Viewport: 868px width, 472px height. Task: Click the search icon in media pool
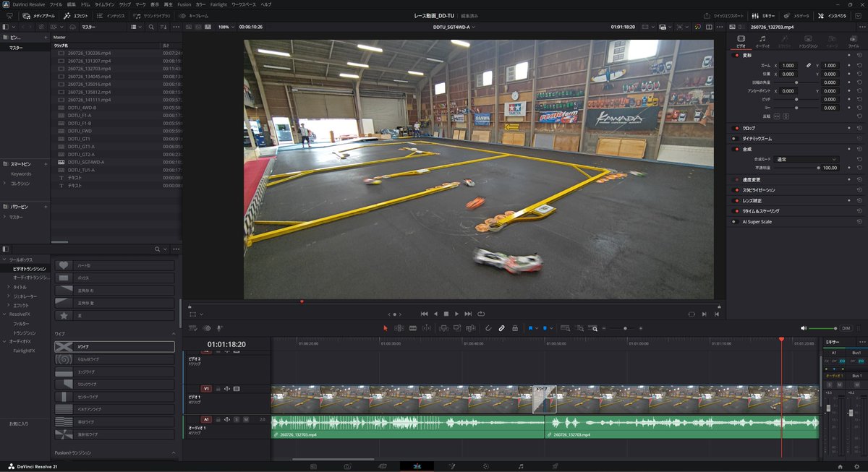pyautogui.click(x=151, y=27)
